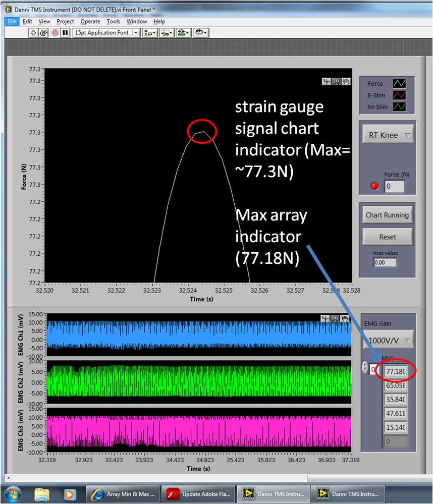Click the Run arrow toolbar icon
This screenshot has width=433, height=504.
tap(33, 33)
